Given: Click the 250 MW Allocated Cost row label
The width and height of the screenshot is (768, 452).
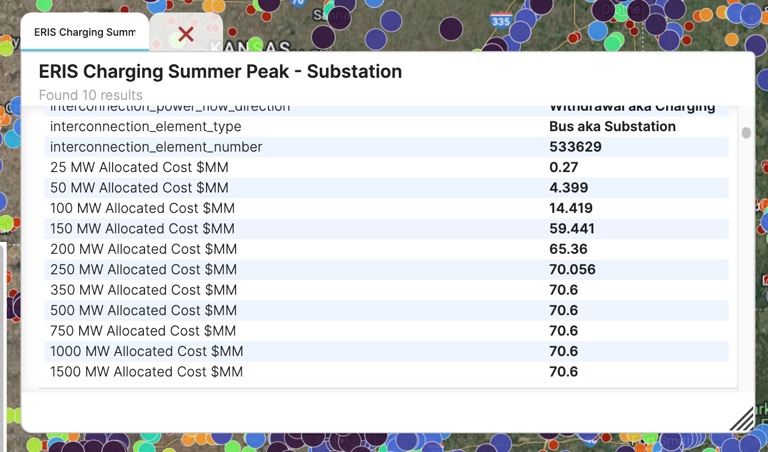Looking at the screenshot, I should pyautogui.click(x=143, y=270).
